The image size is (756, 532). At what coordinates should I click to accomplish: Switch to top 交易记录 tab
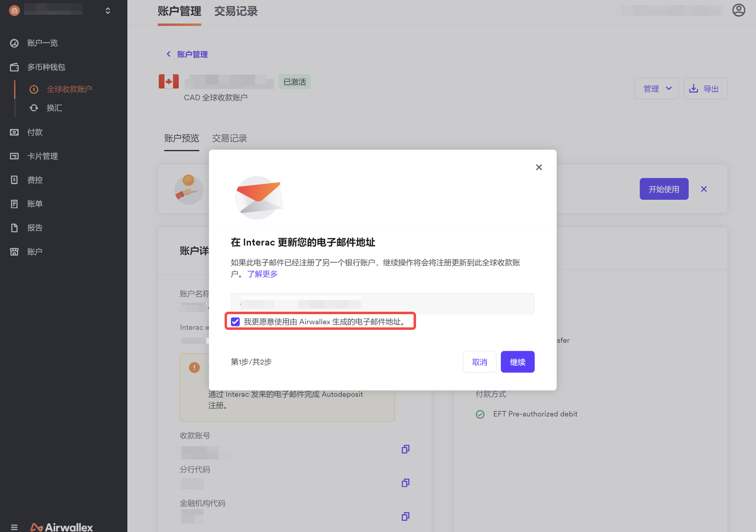pos(236,11)
